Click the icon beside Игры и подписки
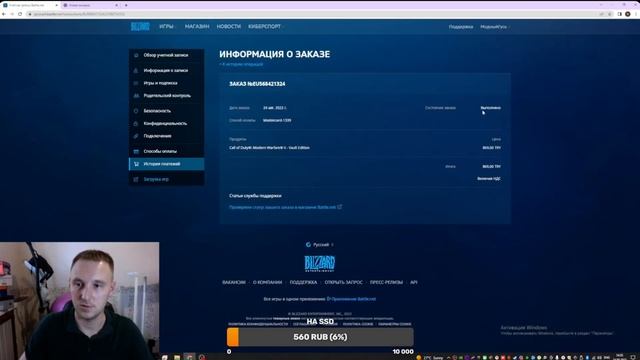Image resolution: width=640 pixels, height=360 pixels. (136, 83)
